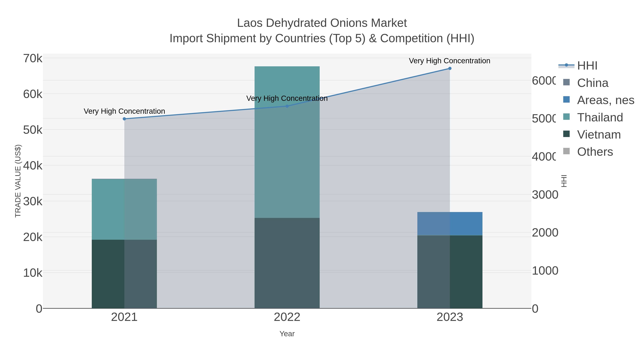
Task: Click the Very High Concentration label for 2022
Action: coord(287,98)
